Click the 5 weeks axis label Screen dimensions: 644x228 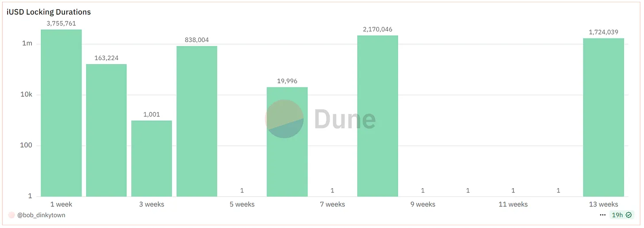(242, 204)
